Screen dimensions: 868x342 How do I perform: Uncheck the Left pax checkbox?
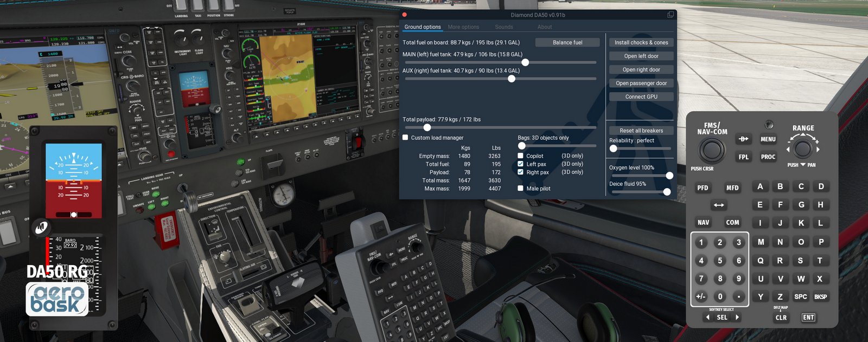[x=520, y=164]
